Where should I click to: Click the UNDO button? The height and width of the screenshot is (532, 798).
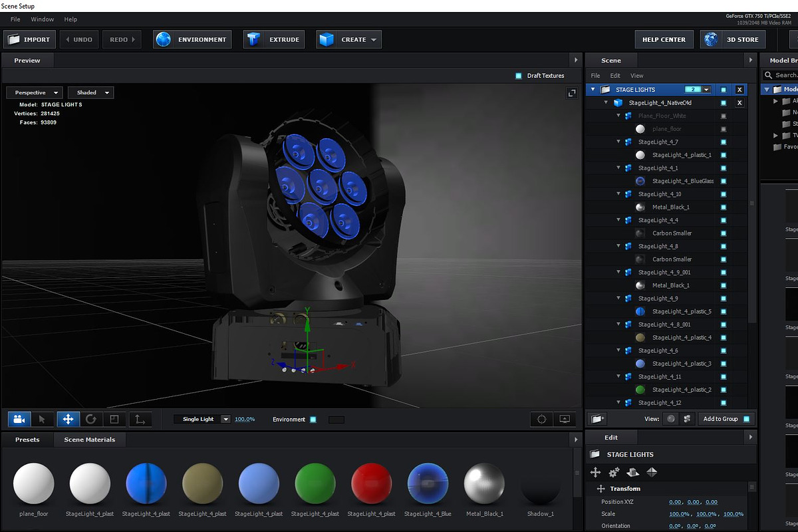78,39
